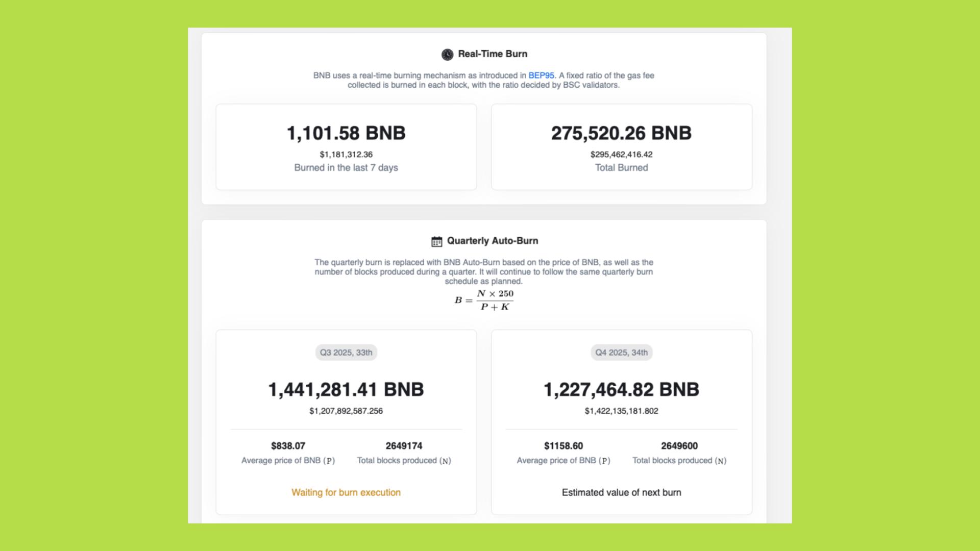Click the 275,520.26 BNB total burned value
This screenshot has height=551, width=980.
point(621,133)
